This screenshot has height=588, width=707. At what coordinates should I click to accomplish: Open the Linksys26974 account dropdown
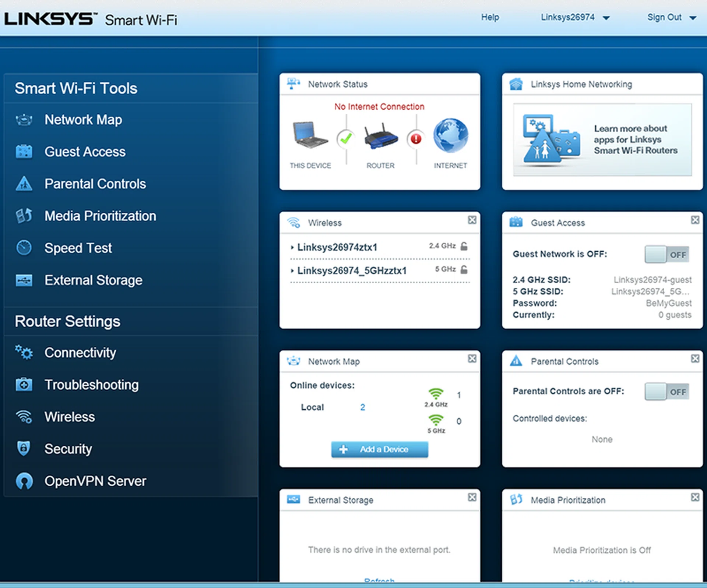point(606,18)
